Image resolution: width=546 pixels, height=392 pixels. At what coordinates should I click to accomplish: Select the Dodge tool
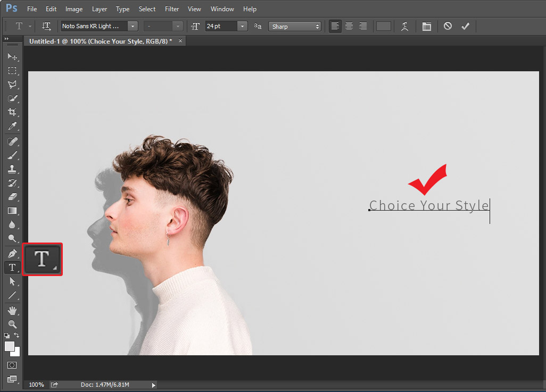tap(12, 238)
